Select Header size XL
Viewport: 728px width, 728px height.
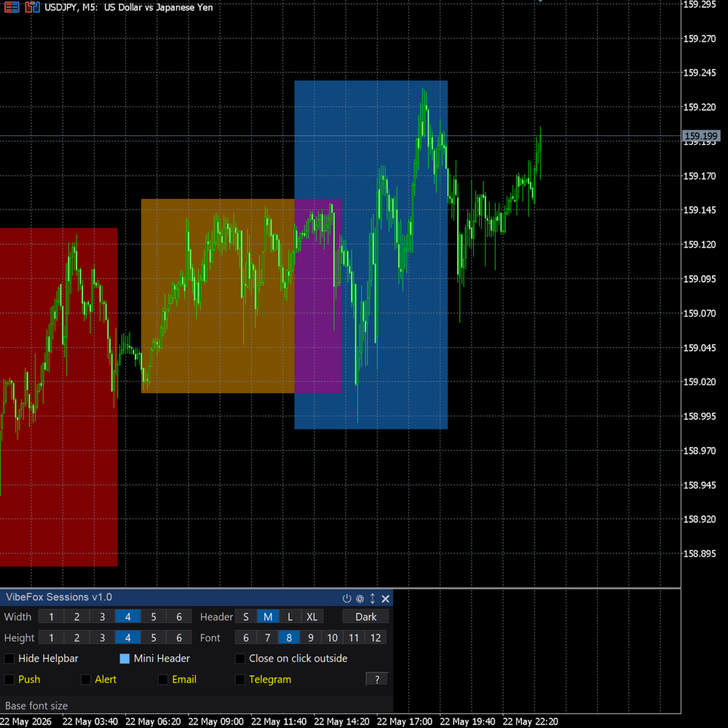click(312, 617)
